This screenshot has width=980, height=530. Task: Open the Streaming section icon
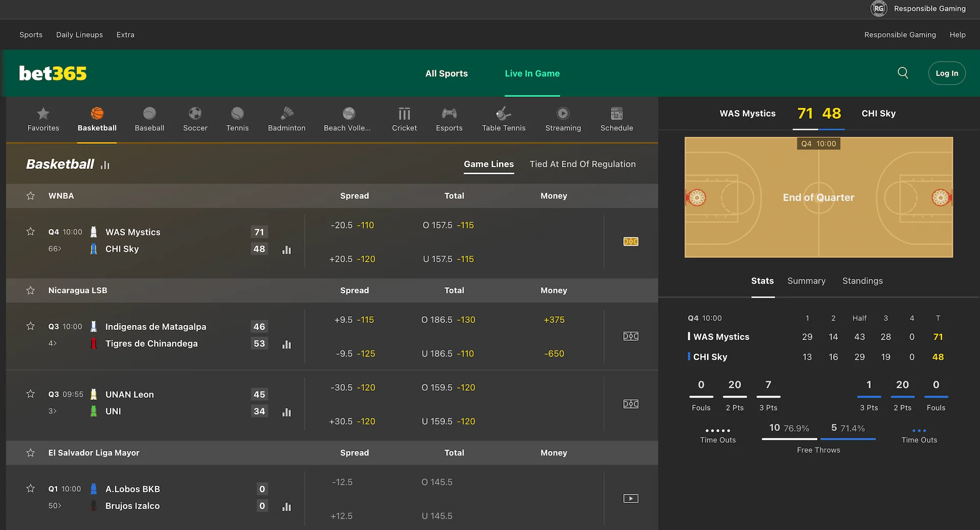(x=563, y=113)
